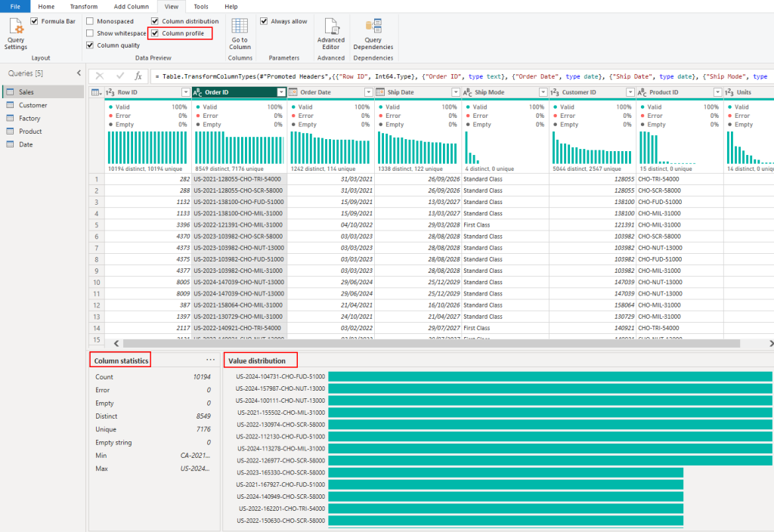Switch to the Transform ribbon tab

pos(84,6)
